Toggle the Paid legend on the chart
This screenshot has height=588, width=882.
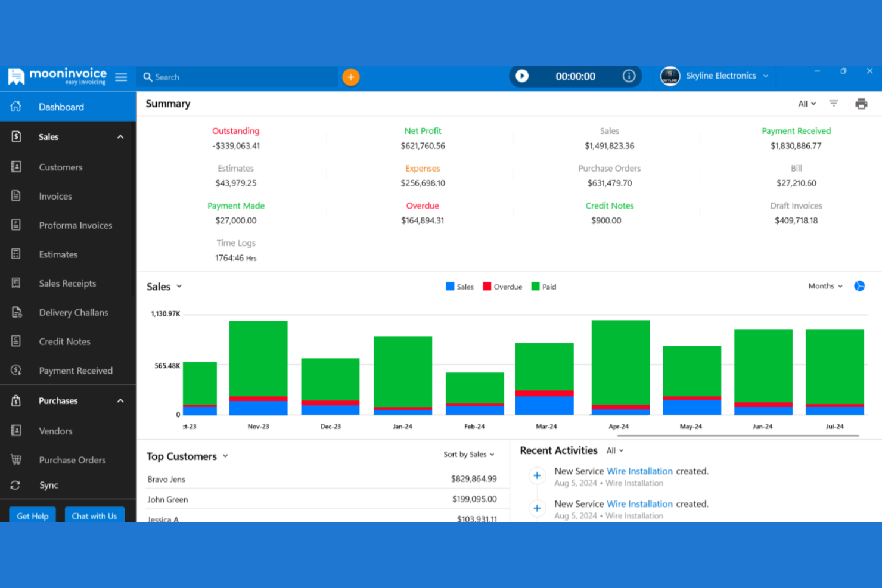click(x=542, y=286)
